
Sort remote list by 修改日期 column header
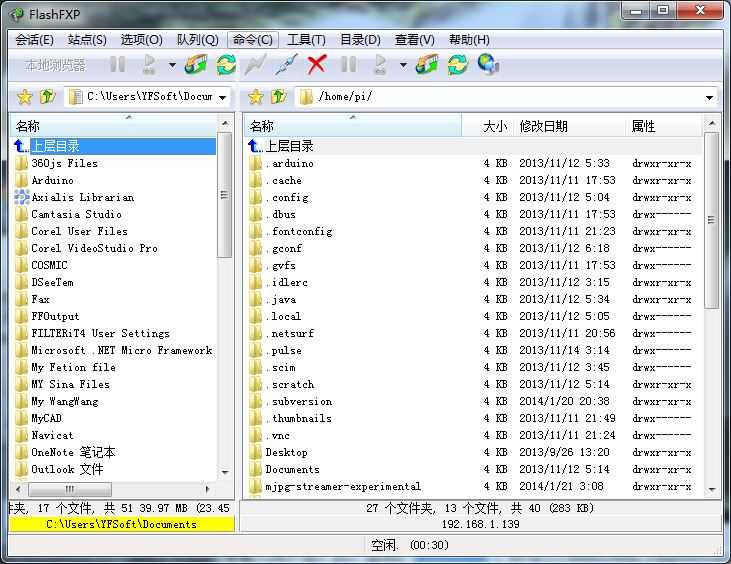pos(569,126)
